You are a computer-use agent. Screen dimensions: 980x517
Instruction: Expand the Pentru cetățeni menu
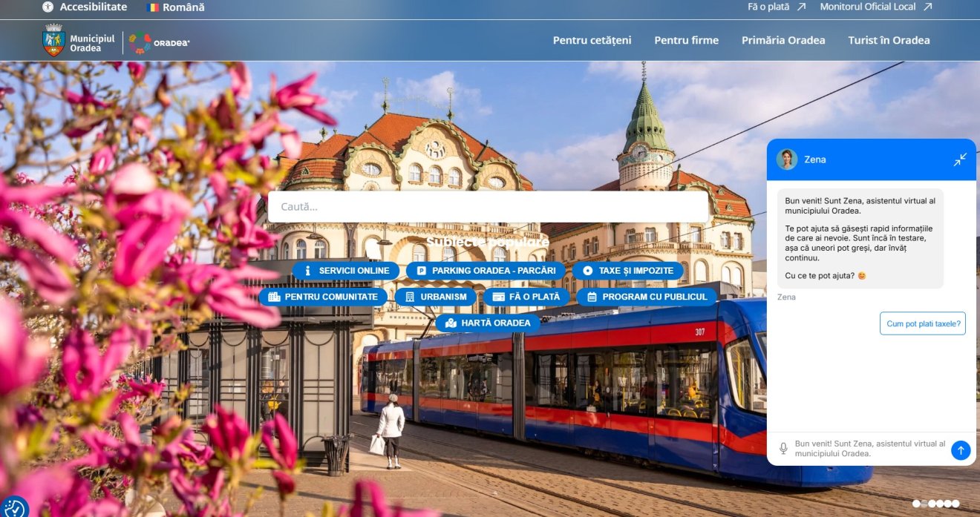point(592,40)
